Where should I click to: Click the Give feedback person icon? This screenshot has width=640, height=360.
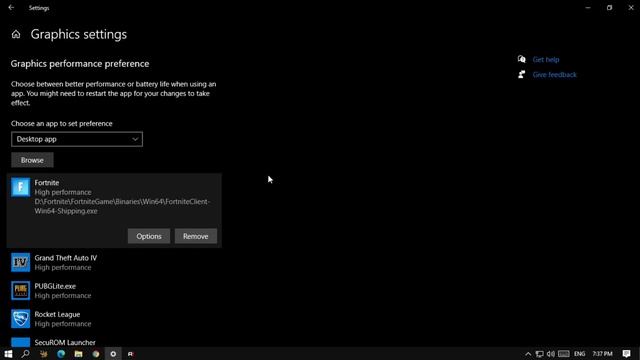522,74
